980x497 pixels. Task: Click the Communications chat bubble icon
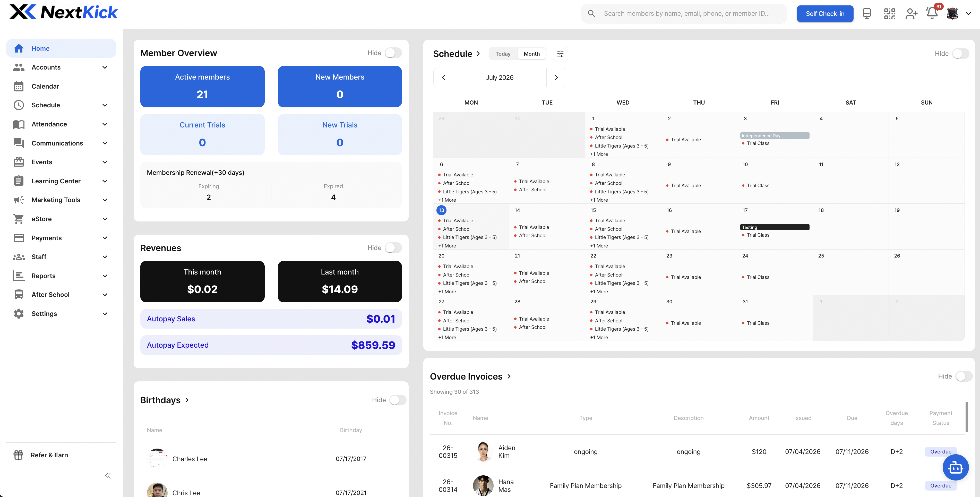pyautogui.click(x=19, y=143)
